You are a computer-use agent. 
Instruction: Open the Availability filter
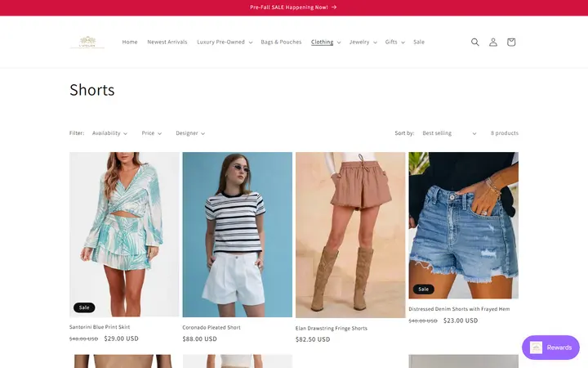tap(109, 133)
